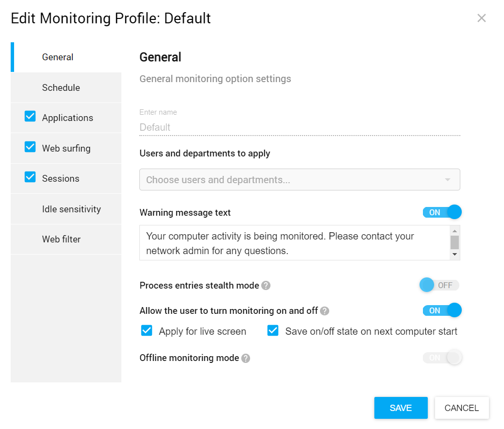
Task: Switch to the Schedule tab
Action: (x=61, y=88)
